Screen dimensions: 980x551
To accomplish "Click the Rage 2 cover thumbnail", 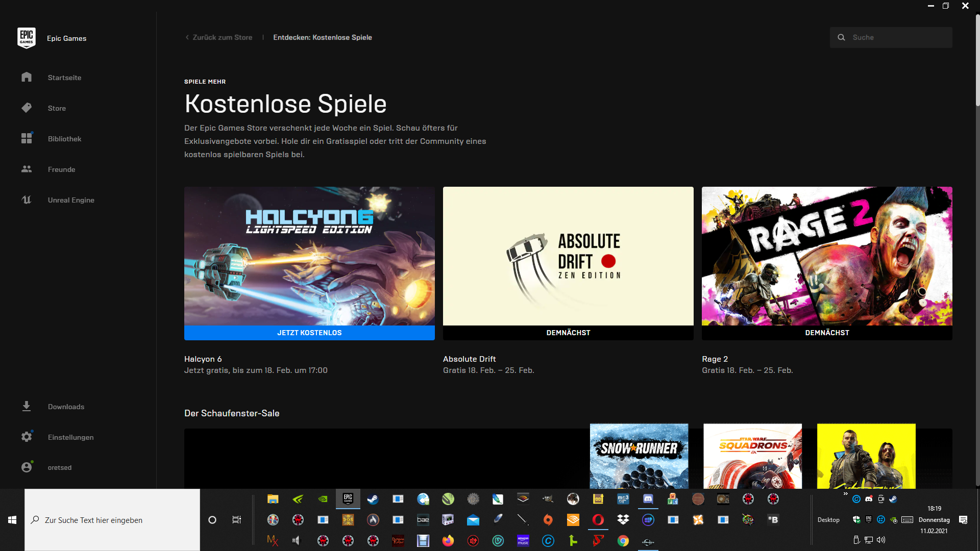I will pyautogui.click(x=827, y=256).
